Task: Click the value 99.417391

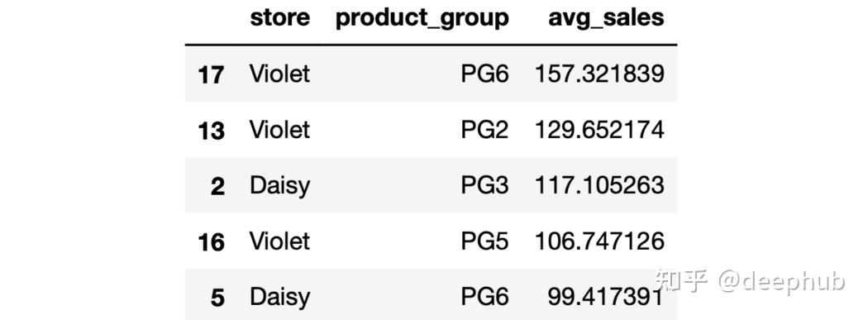Action: click(x=606, y=298)
